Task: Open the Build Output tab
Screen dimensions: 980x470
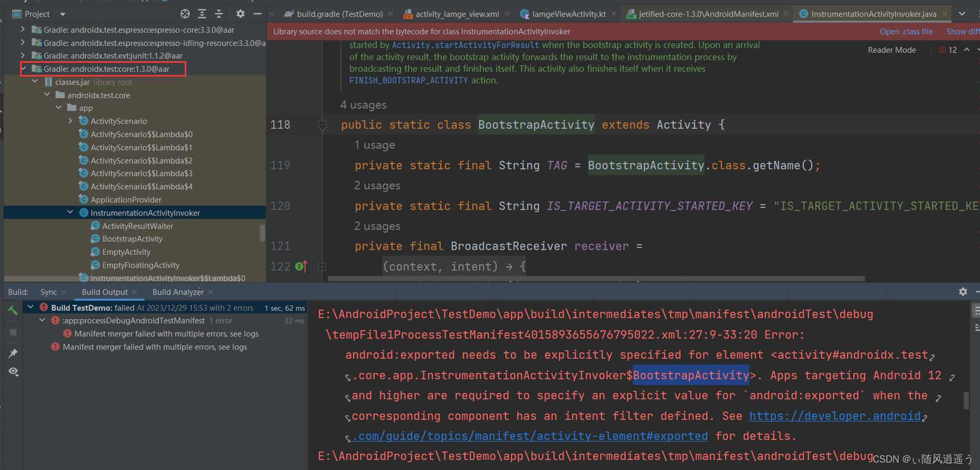Action: point(104,292)
